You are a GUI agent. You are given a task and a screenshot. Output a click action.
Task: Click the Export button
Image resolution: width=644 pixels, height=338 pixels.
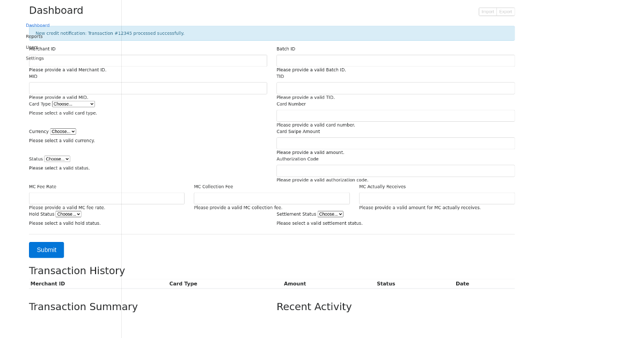tap(505, 11)
